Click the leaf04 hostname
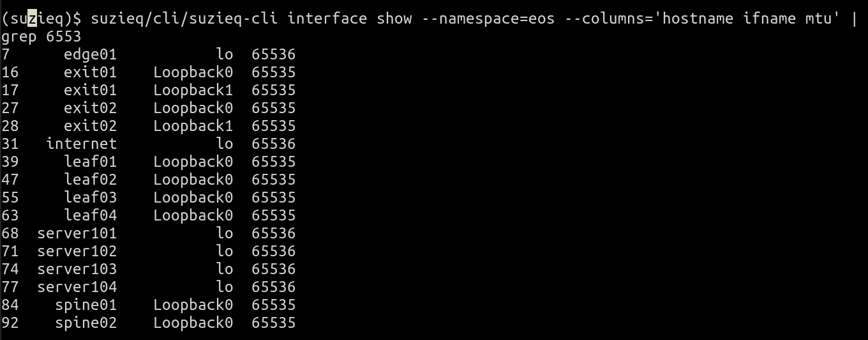868x340 pixels. [90, 215]
